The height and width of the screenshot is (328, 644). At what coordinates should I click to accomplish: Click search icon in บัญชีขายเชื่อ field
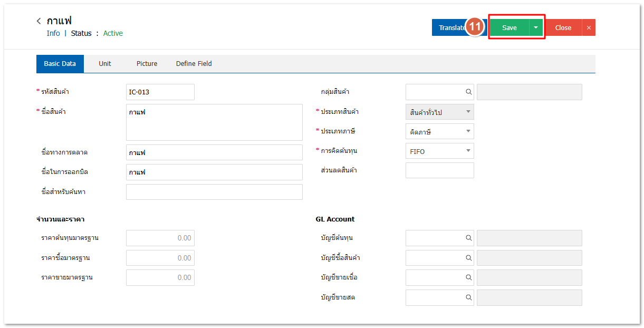pos(468,278)
